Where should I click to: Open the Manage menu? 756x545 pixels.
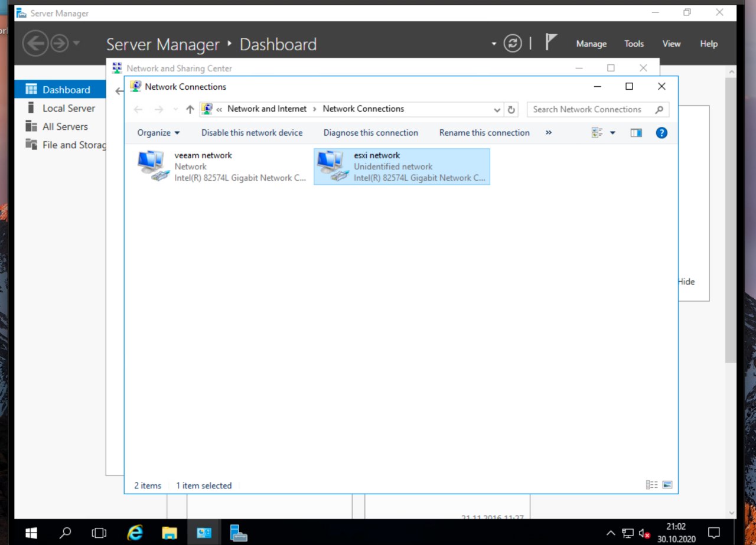pyautogui.click(x=591, y=44)
